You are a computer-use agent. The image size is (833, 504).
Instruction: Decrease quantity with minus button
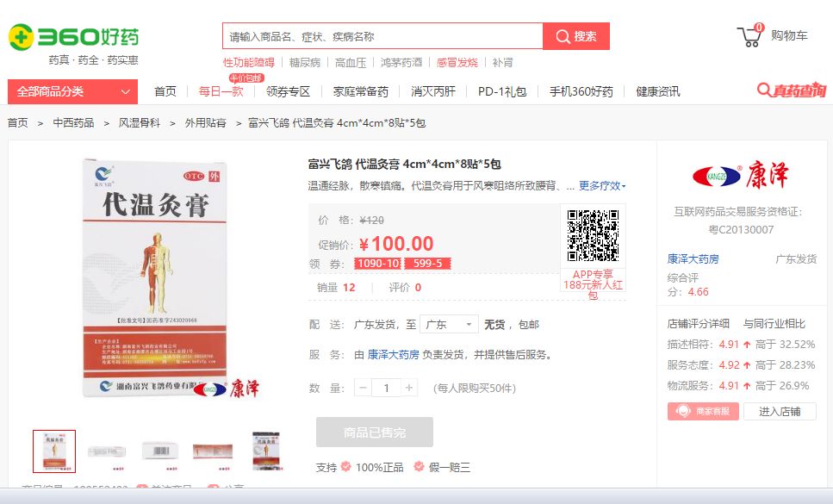pyautogui.click(x=363, y=389)
